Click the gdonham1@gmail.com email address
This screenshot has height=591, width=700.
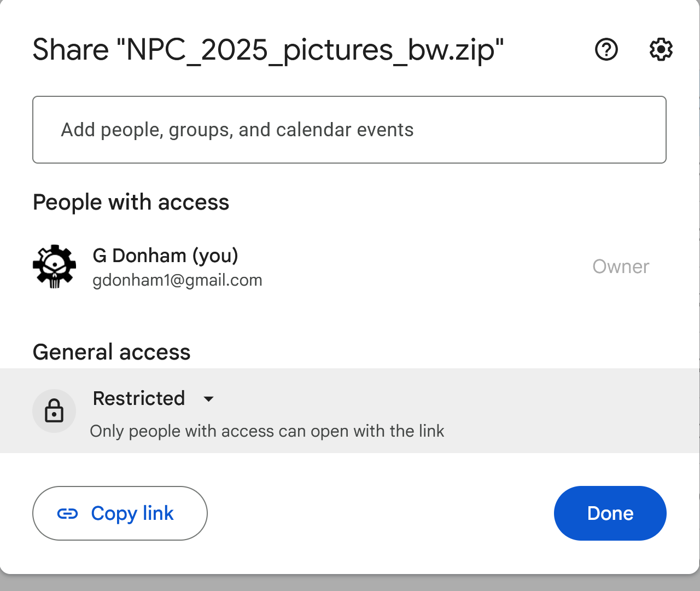click(x=177, y=280)
